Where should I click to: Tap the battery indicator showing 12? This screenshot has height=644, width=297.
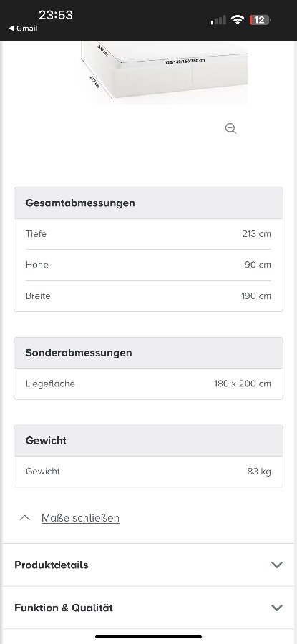(260, 20)
